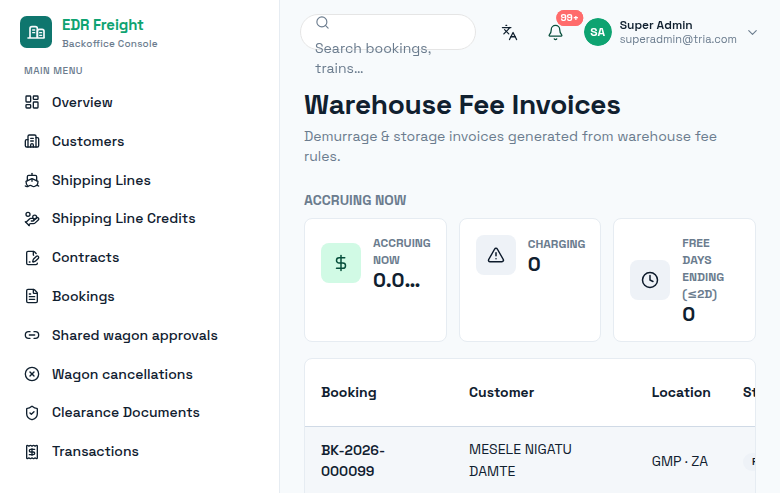Expand the Super Admin account chevron

752,32
